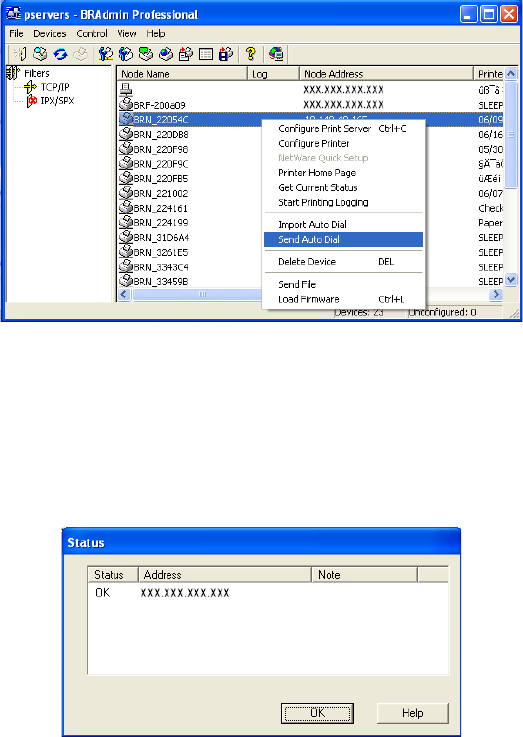This screenshot has height=737, width=523.
Task: Click the vertical scrollbar thumb
Action: point(511,134)
